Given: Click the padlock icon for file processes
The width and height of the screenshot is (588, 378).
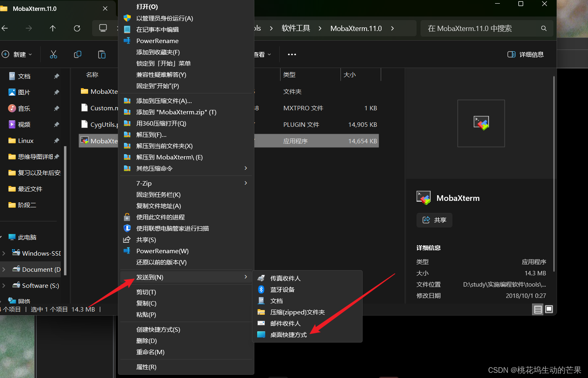Looking at the screenshot, I should [x=127, y=217].
